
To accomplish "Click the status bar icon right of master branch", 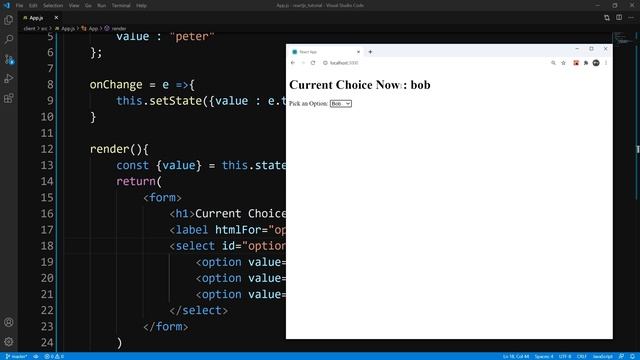I will (x=36, y=356).
